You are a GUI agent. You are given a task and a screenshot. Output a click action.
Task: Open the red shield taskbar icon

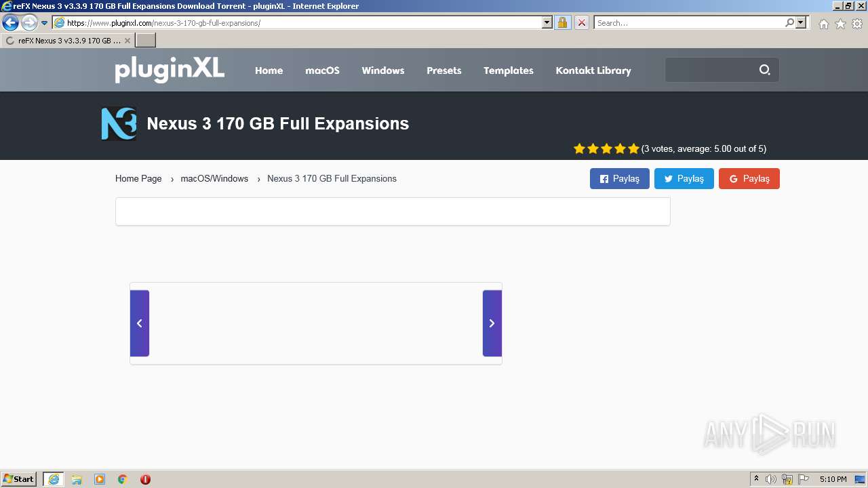[145, 479]
